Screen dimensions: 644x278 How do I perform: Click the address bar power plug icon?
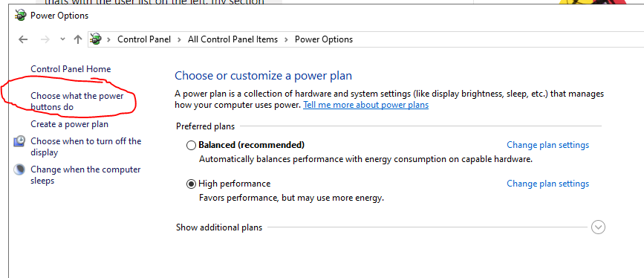[96, 39]
